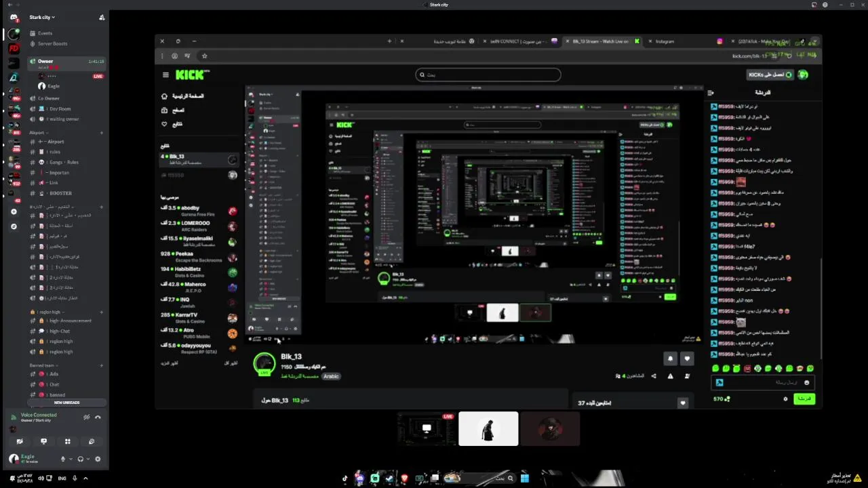Toggle screen share button
The height and width of the screenshot is (488, 868).
(43, 441)
